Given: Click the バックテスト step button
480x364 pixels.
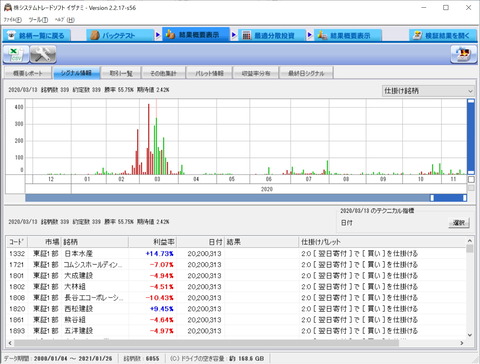Looking at the screenshot, I should 120,35.
